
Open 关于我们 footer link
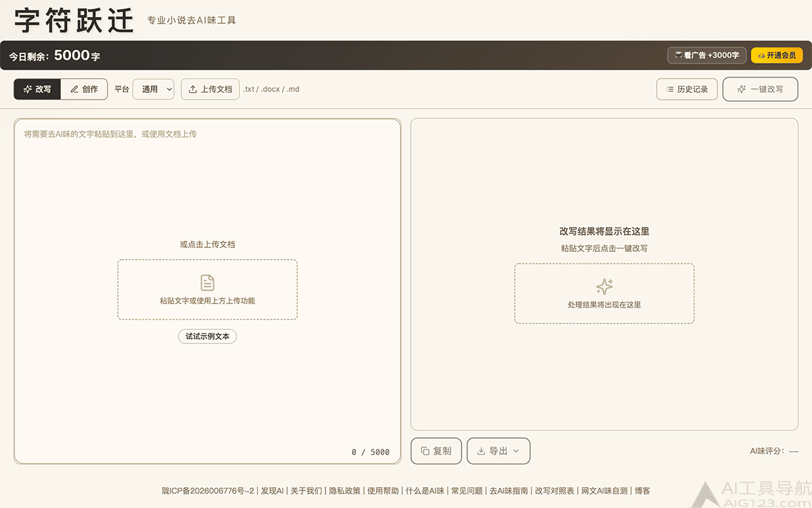306,491
